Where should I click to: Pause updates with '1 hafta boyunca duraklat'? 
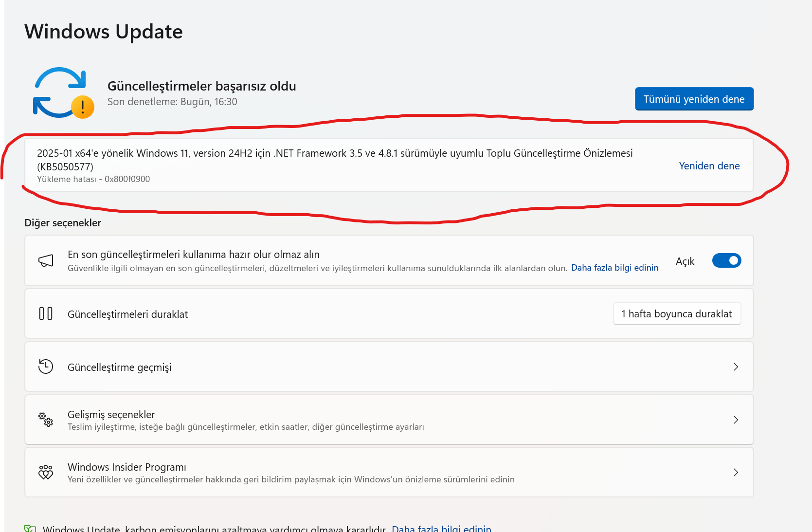(x=677, y=313)
